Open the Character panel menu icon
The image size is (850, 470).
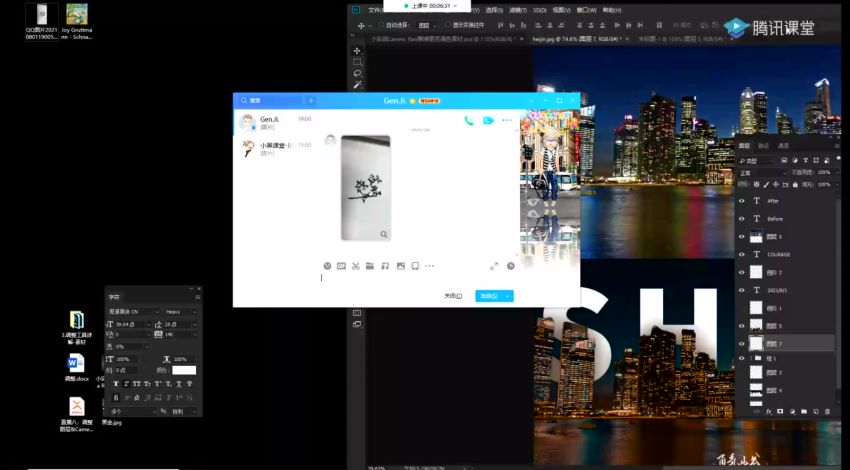tap(197, 297)
